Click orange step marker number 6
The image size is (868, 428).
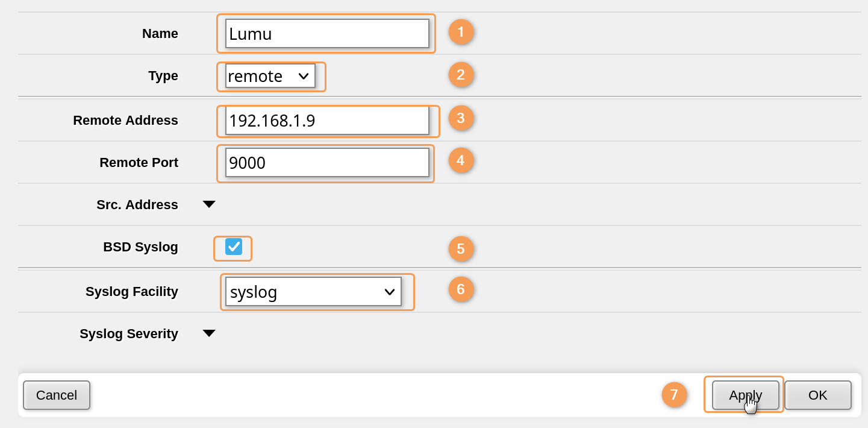pos(461,289)
